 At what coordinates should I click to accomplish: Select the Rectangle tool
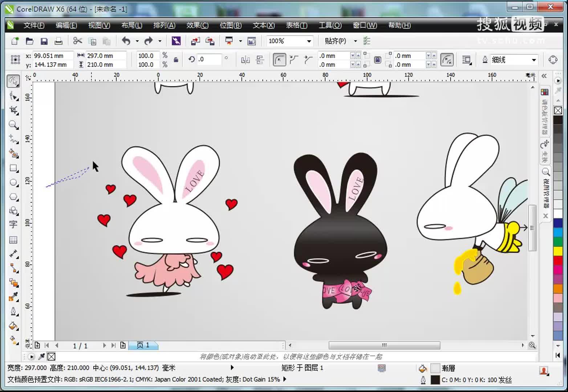[13, 168]
